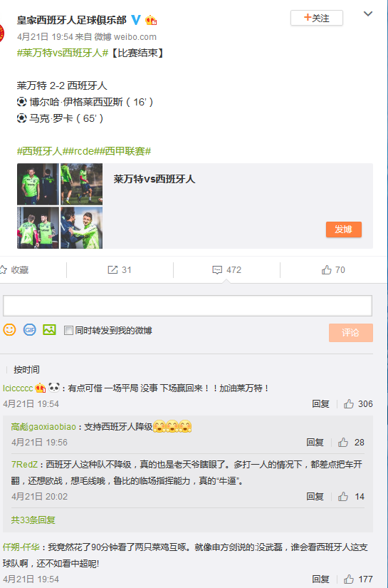
Task: Like lciccccc's comment with 306 likes
Action: point(358,404)
